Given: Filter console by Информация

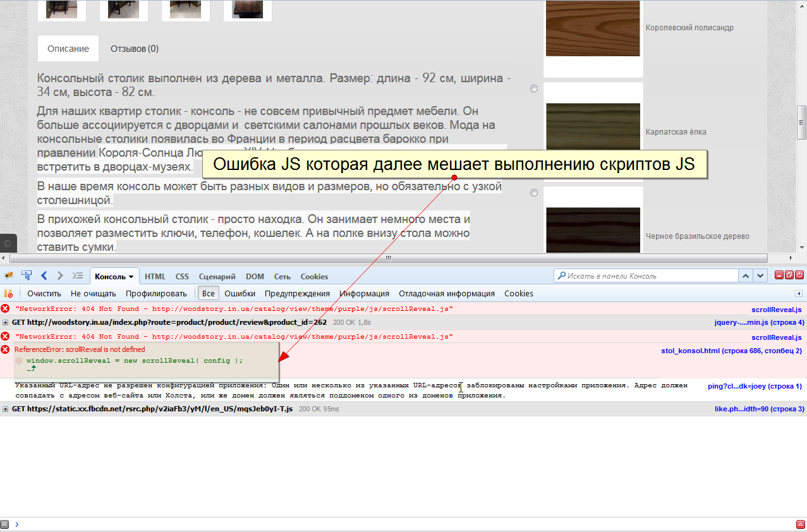Looking at the screenshot, I should 364,293.
